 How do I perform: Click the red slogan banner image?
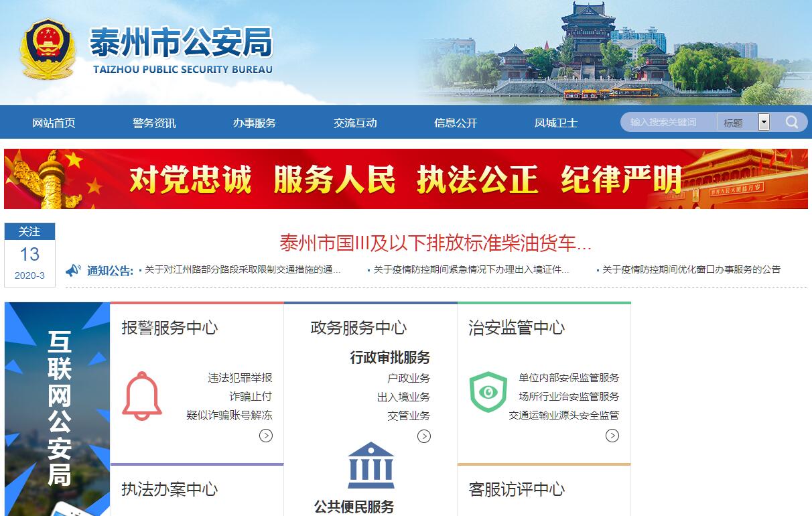coord(405,179)
